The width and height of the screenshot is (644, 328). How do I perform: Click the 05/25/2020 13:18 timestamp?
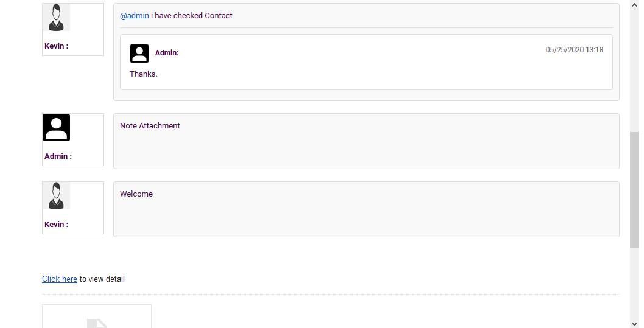pos(574,50)
